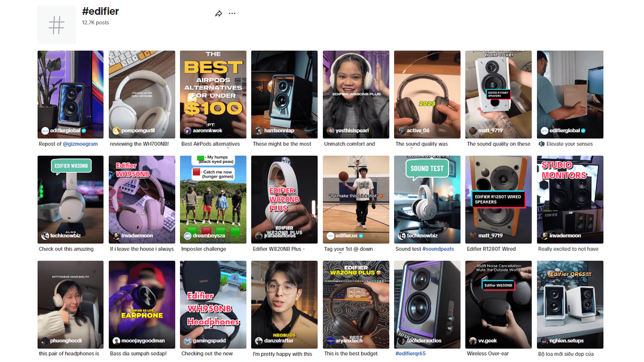Viewport: 644px width, 362px height.
Task: Click matt_9719 avatar on R1280T Wired Speakers video
Action: pyautogui.click(x=473, y=236)
